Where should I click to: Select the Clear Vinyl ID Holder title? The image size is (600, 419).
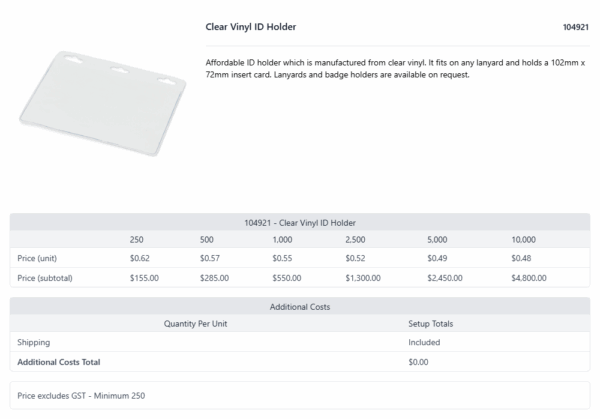coord(251,27)
